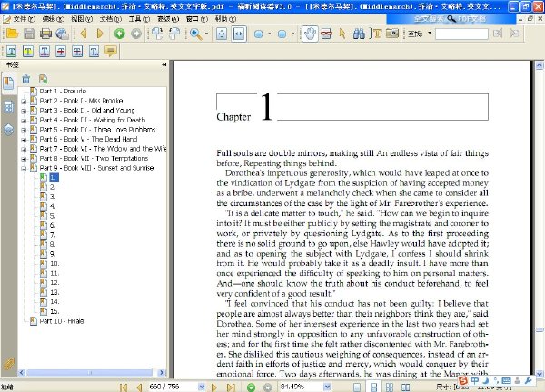Open find options dropdown arrow
This screenshot has width=545, height=392.
[430, 33]
